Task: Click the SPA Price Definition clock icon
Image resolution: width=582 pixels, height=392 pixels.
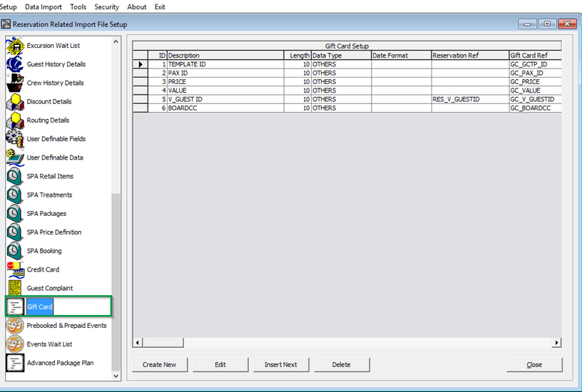Action: (x=15, y=232)
